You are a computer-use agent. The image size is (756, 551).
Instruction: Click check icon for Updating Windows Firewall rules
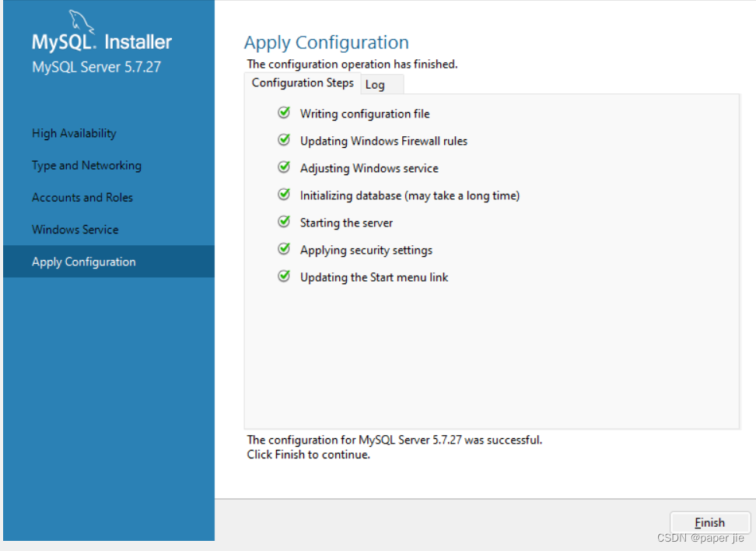pyautogui.click(x=284, y=139)
